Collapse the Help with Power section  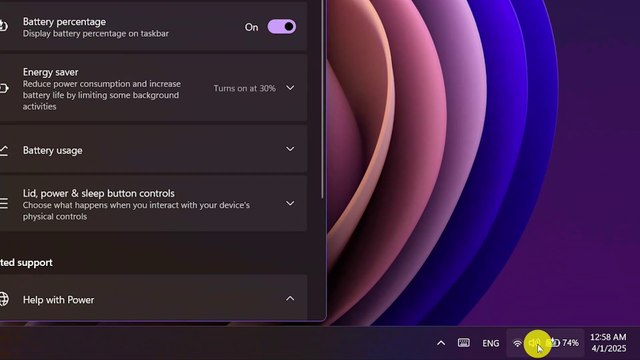click(x=290, y=299)
